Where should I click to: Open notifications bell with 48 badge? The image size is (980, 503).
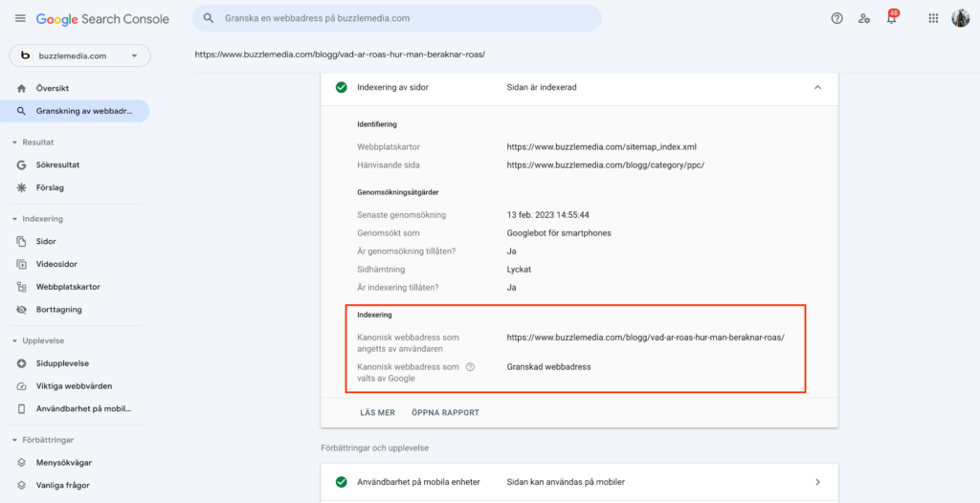pos(893,17)
